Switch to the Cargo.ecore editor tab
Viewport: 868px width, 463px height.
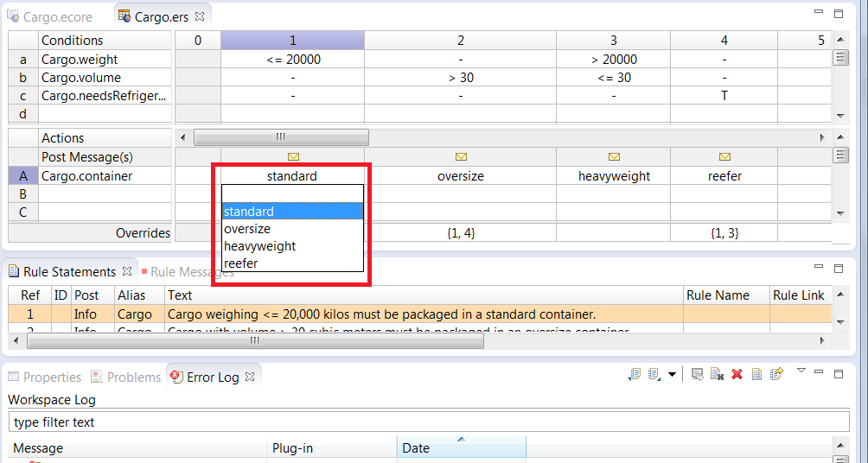(50, 17)
